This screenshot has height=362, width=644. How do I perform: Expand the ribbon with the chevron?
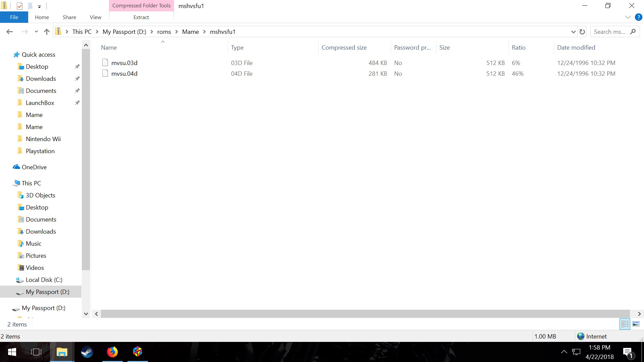pyautogui.click(x=628, y=17)
